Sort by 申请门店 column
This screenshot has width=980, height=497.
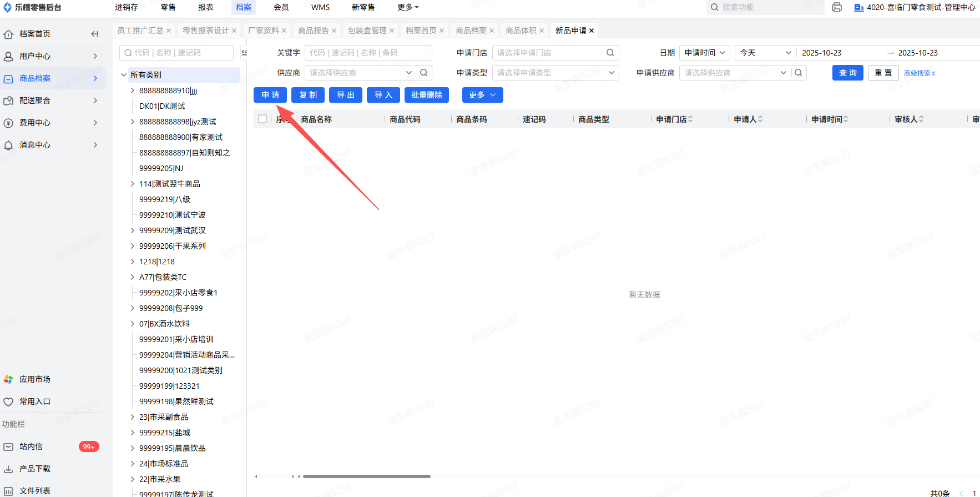(690, 119)
